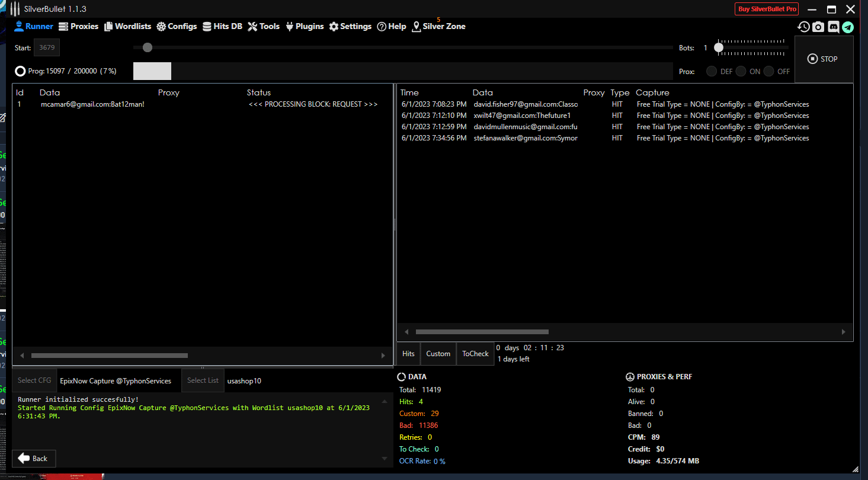Open the Discord icon link

[833, 27]
